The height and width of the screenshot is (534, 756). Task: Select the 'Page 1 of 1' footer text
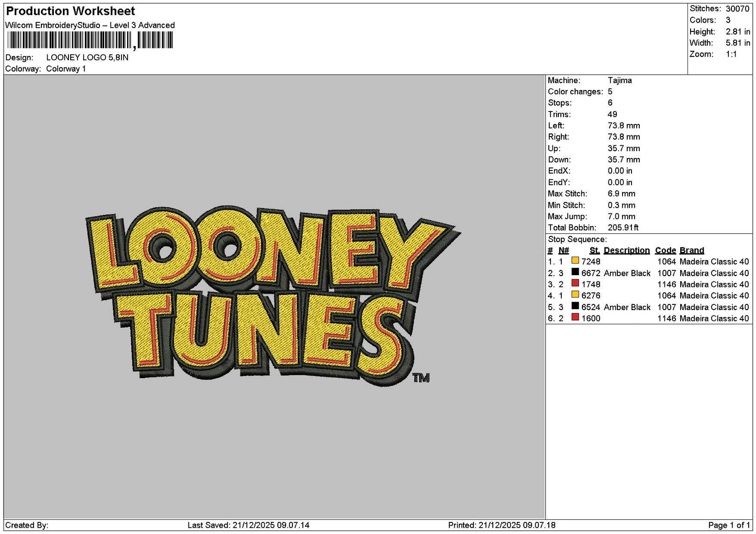(729, 525)
